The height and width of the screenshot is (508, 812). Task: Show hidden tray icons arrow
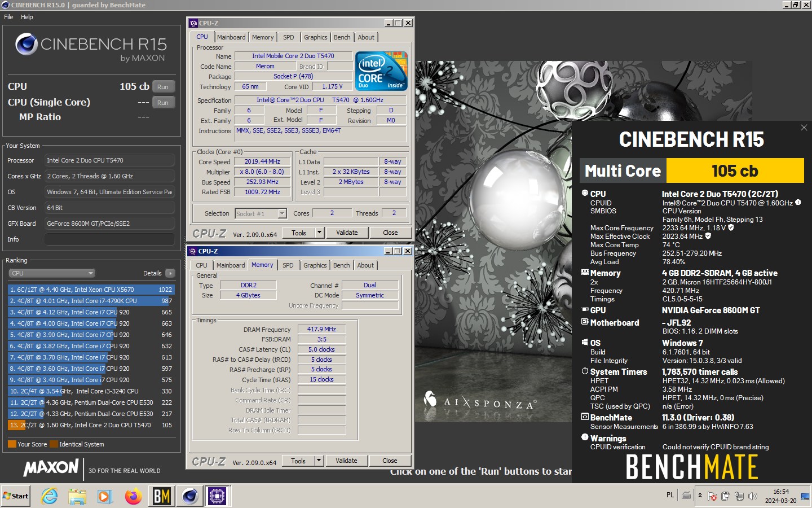pyautogui.click(x=700, y=496)
